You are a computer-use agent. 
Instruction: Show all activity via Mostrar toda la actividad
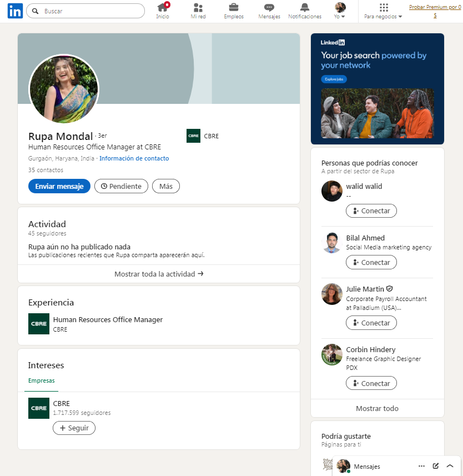[159, 274]
